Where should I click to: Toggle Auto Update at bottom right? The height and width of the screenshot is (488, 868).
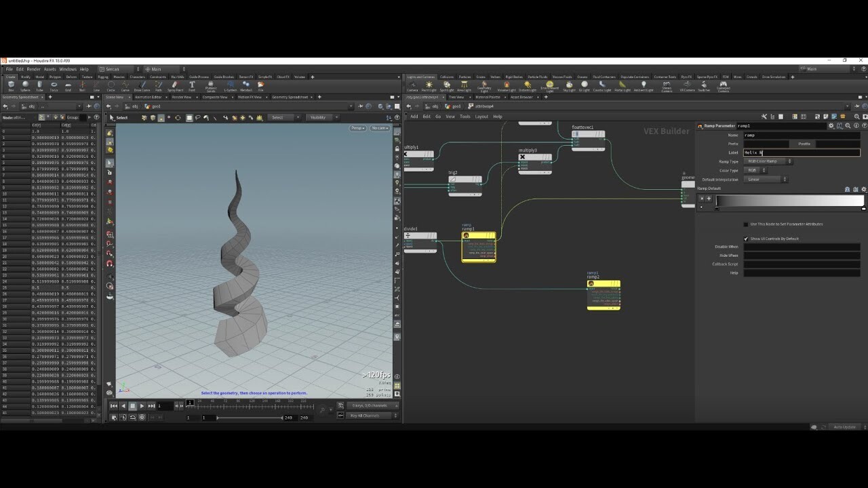click(x=844, y=427)
